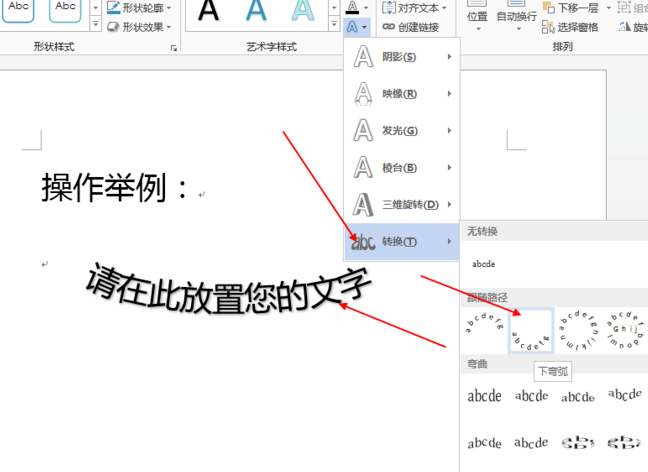This screenshot has height=472, width=648.
Task: Click the Position icon in Arrange group
Action: pos(477,3)
